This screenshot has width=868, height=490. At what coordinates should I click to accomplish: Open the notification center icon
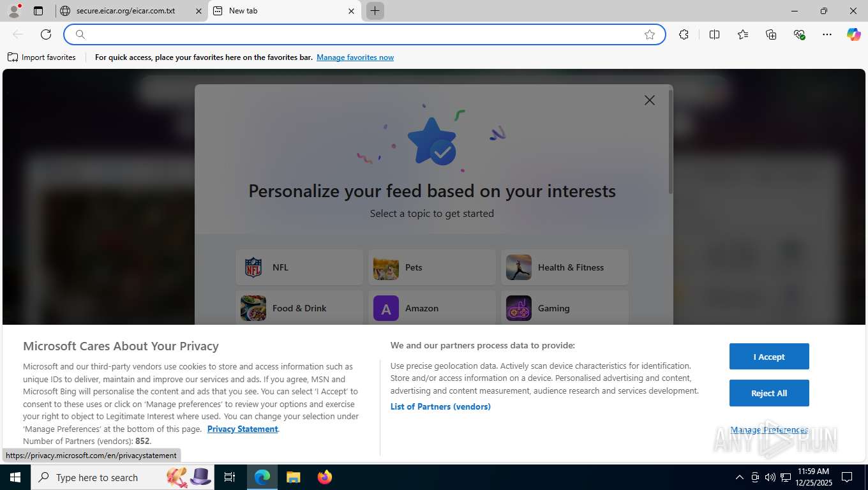click(x=847, y=477)
